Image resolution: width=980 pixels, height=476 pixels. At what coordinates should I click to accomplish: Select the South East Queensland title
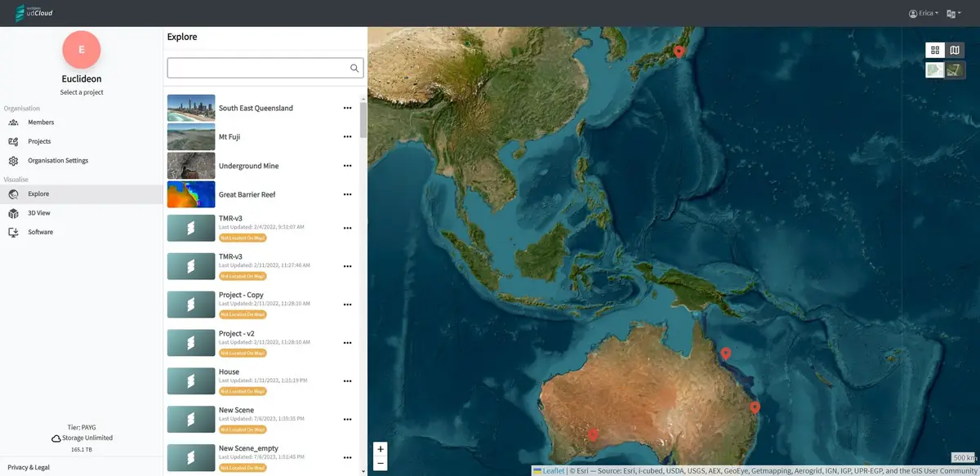[256, 108]
